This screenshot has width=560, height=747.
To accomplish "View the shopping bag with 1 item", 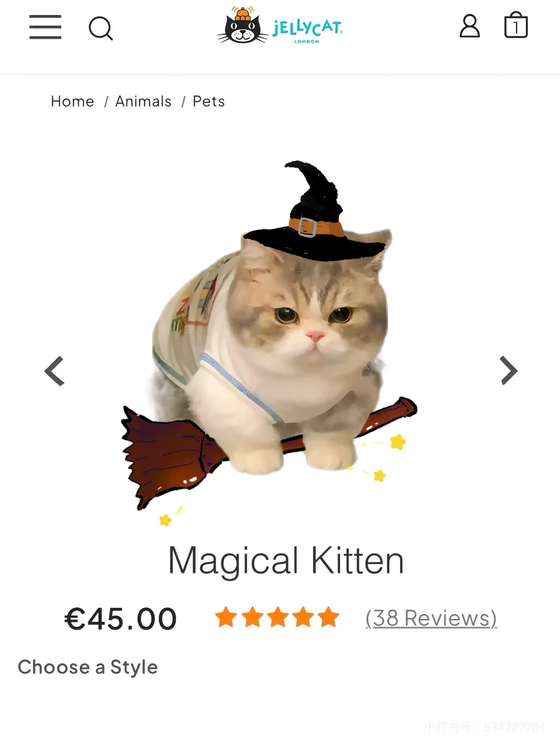I will (x=516, y=25).
